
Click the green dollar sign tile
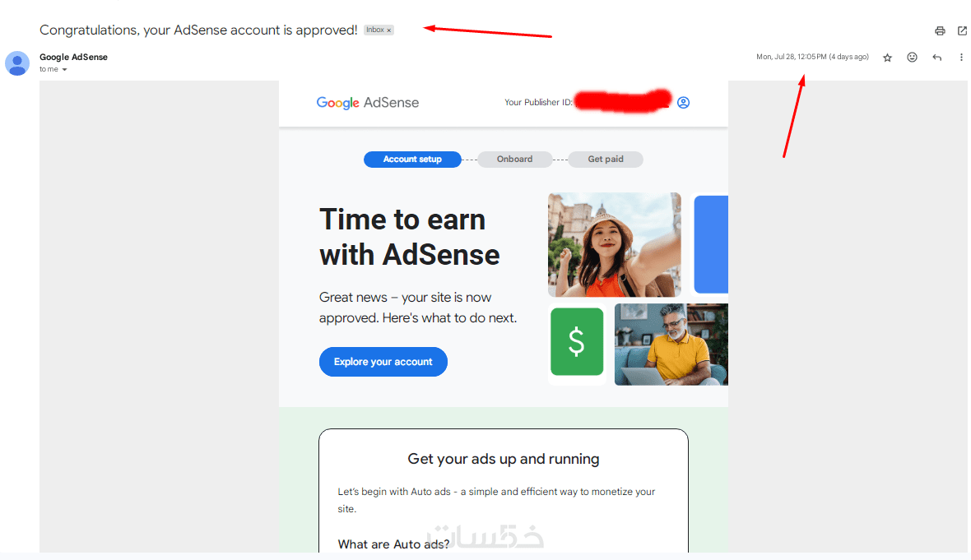coord(577,341)
